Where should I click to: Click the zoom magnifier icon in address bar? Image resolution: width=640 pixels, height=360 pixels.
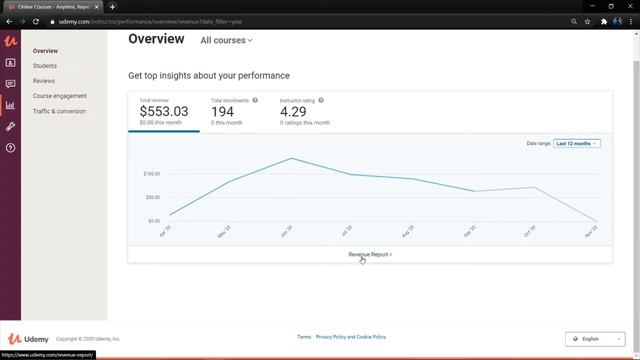[574, 22]
